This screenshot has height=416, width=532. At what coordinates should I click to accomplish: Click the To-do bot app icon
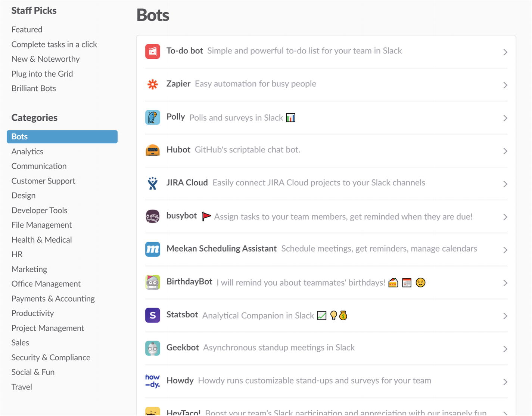tap(153, 52)
